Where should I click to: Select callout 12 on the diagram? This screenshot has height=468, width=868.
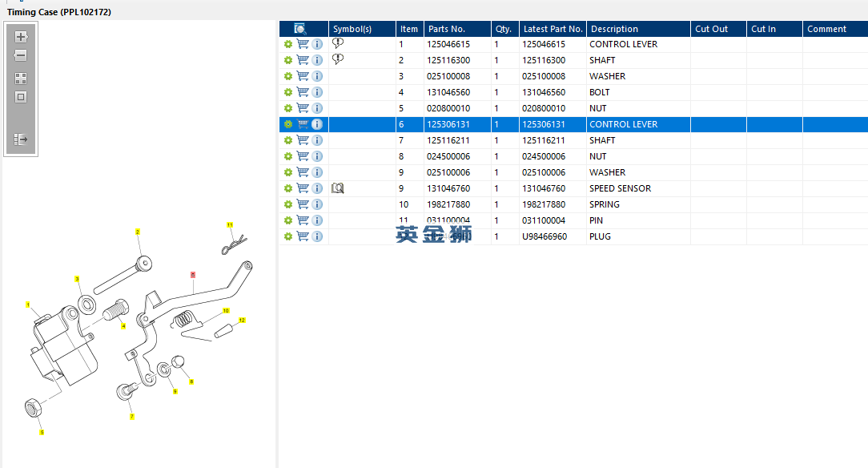pos(242,320)
